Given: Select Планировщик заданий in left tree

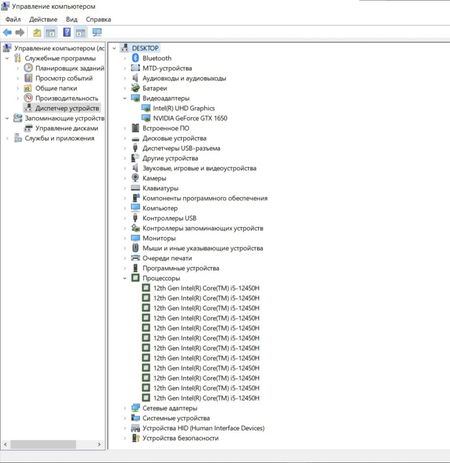Looking at the screenshot, I should coord(70,68).
